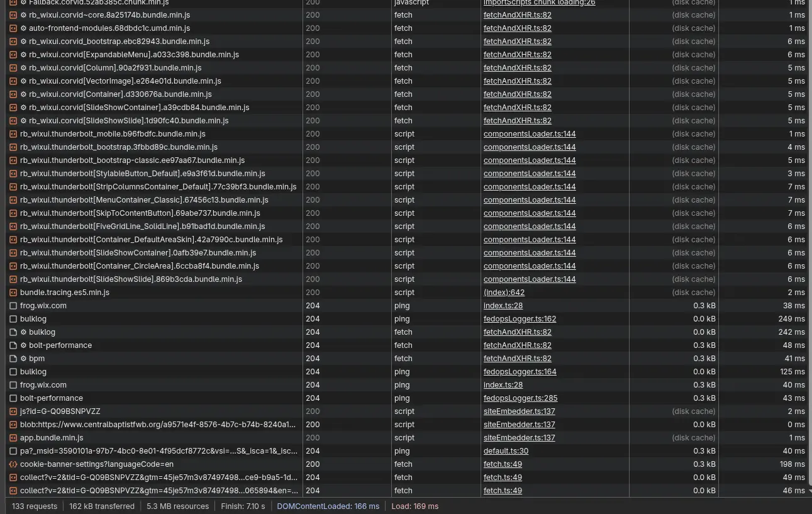812x514 pixels.
Task: Click the script icon beside rb_wixui.thunderbolt_mobile bundle
Action: coord(13,133)
